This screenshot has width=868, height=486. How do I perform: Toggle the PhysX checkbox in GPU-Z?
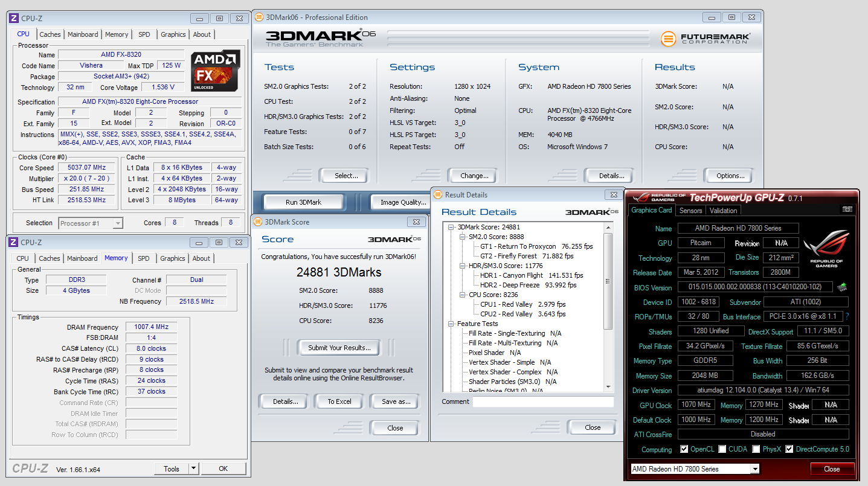(x=756, y=449)
